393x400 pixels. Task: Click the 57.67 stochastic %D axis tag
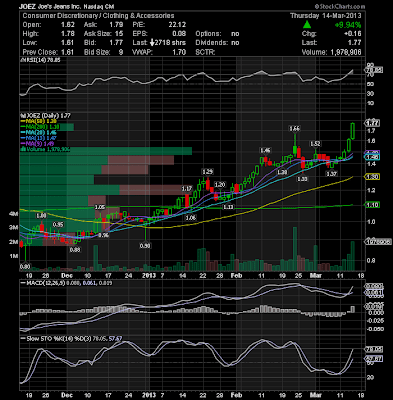(x=374, y=359)
